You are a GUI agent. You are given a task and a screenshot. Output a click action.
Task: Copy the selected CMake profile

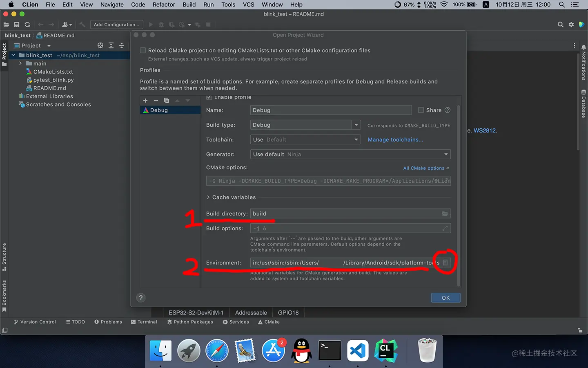click(x=167, y=100)
